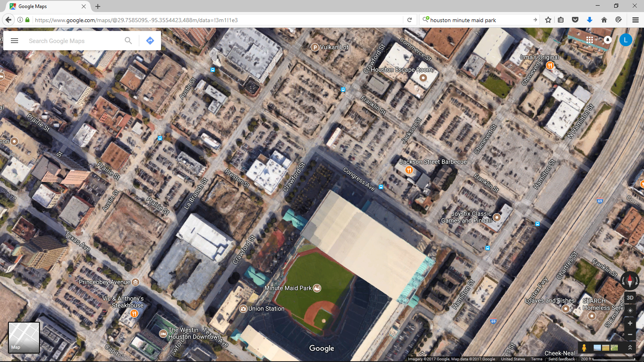The height and width of the screenshot is (362, 644).
Task: Click the first imagery thumbnail in bottom strip
Action: [x=597, y=348]
